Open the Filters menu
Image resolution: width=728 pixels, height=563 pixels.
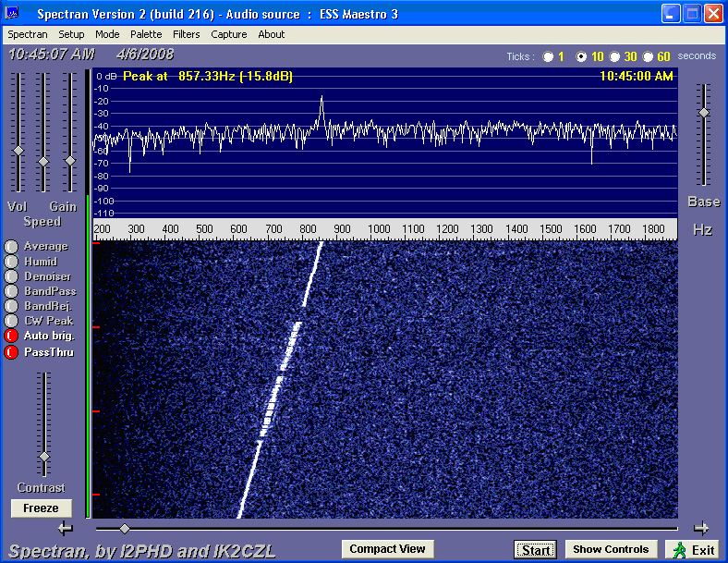pyautogui.click(x=186, y=34)
